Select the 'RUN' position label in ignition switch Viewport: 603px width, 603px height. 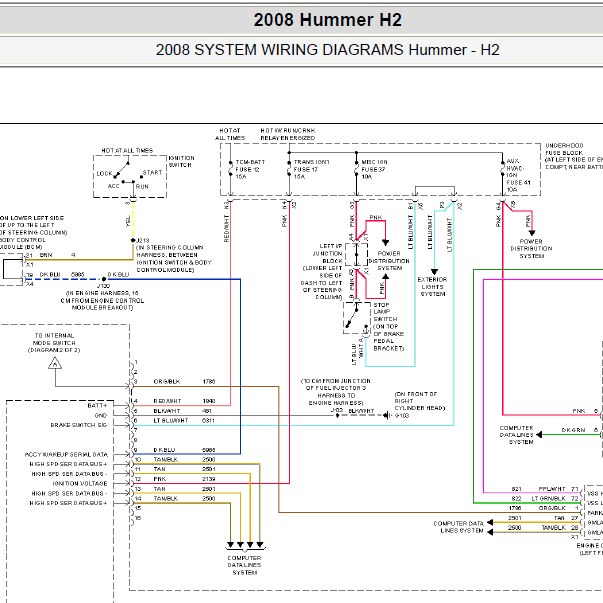click(142, 187)
